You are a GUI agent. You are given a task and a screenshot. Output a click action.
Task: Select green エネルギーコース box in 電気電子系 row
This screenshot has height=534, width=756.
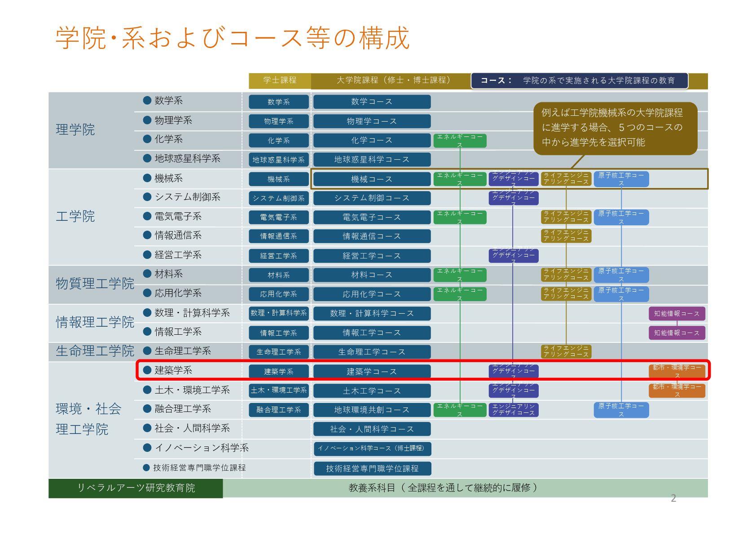coord(460,217)
